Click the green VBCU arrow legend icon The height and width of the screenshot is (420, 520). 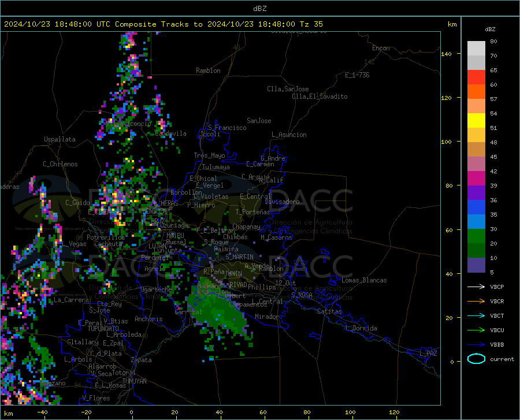476,330
